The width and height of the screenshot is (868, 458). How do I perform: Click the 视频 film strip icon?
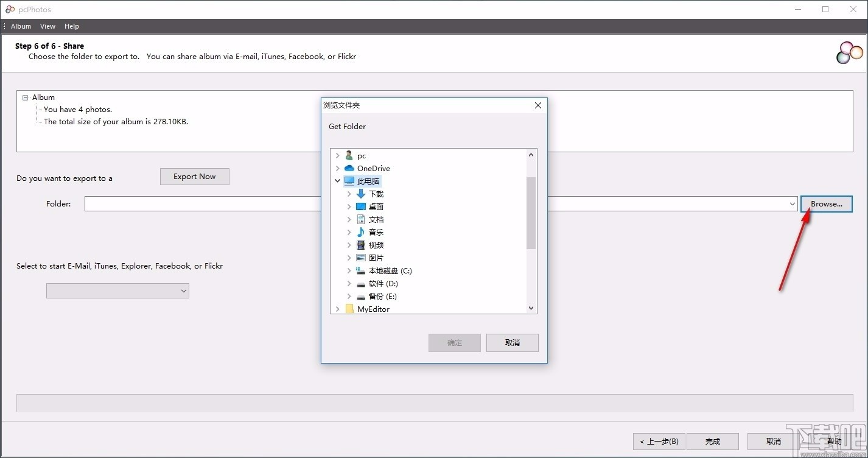click(361, 245)
